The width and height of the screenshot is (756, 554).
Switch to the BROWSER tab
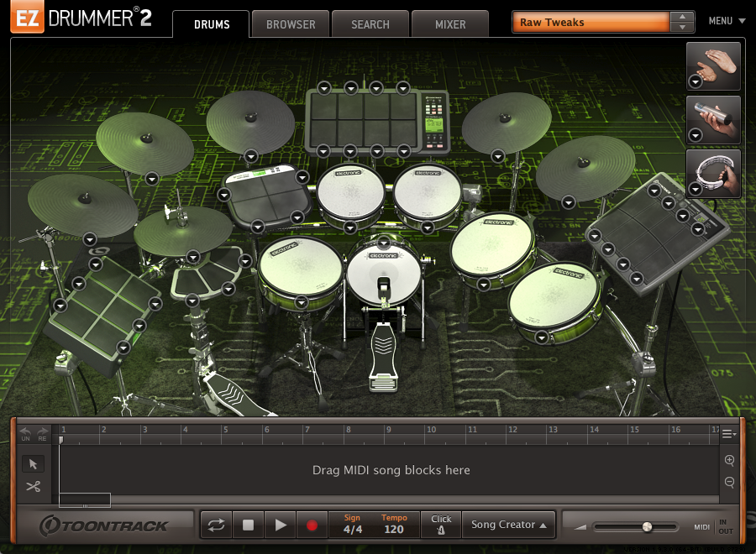pyautogui.click(x=290, y=24)
